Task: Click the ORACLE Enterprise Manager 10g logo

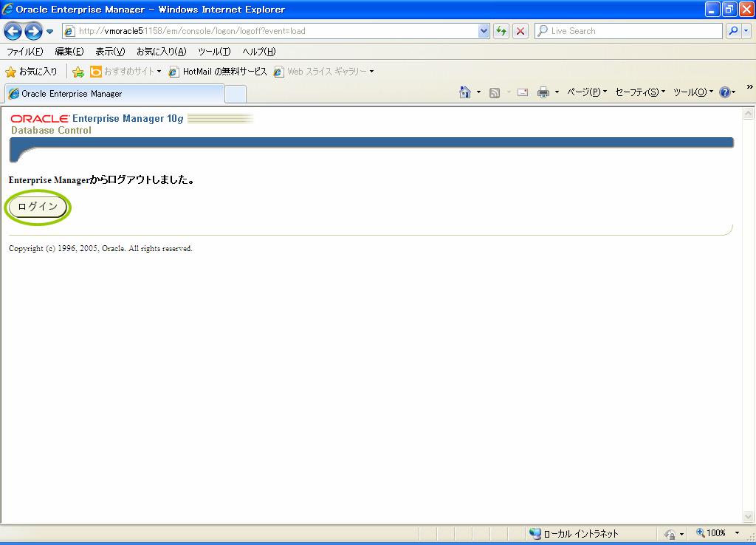Action: 97,119
